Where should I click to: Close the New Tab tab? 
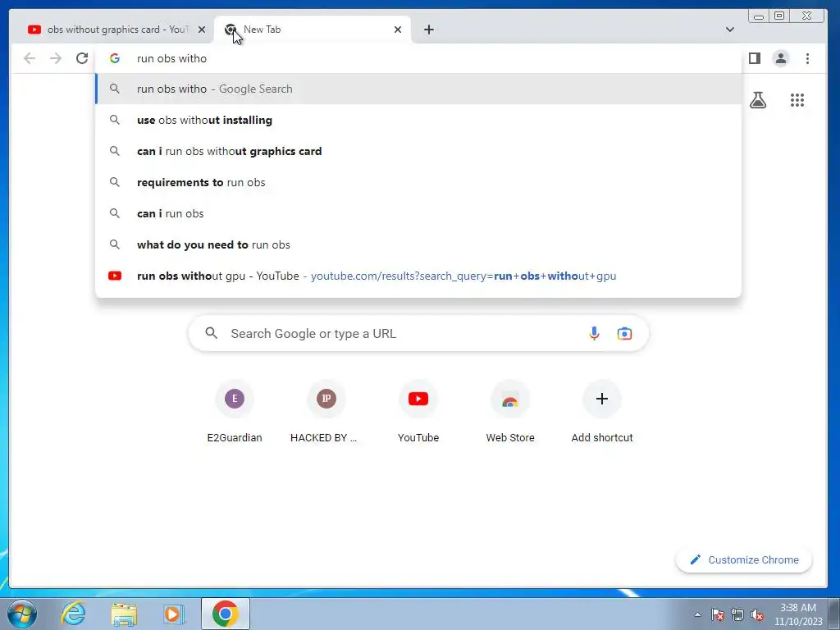[398, 30]
